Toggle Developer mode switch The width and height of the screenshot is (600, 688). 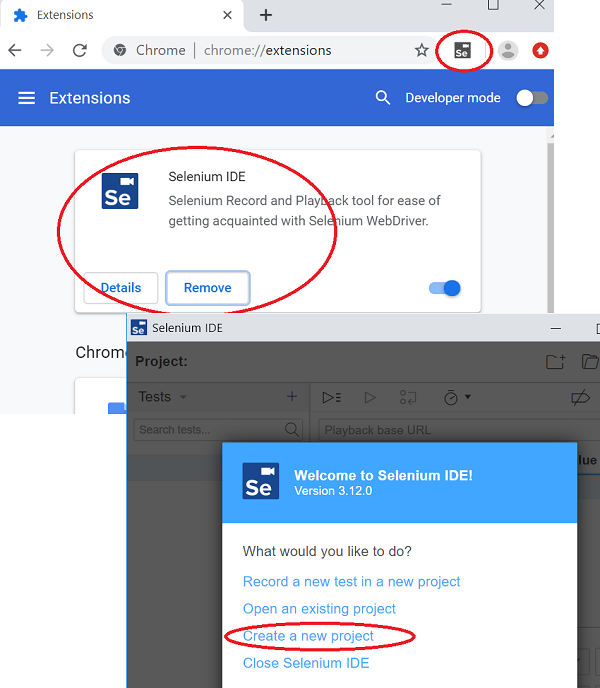pyautogui.click(x=532, y=98)
